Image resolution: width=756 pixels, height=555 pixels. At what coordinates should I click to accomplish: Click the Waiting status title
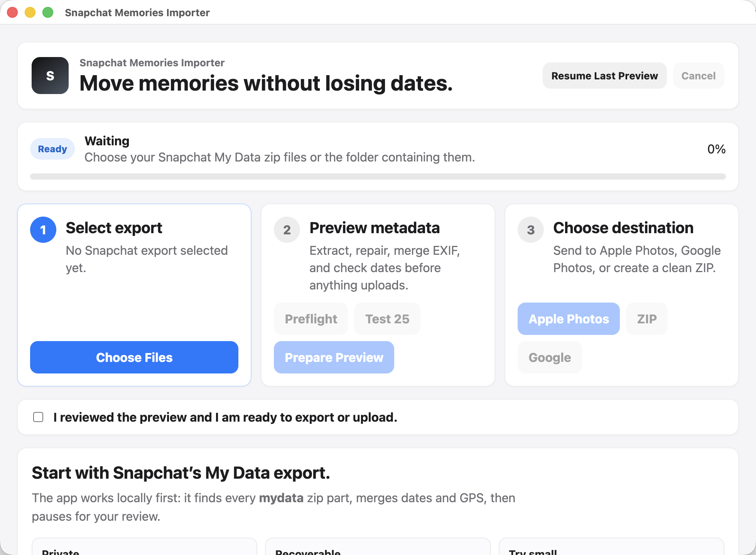pyautogui.click(x=107, y=141)
